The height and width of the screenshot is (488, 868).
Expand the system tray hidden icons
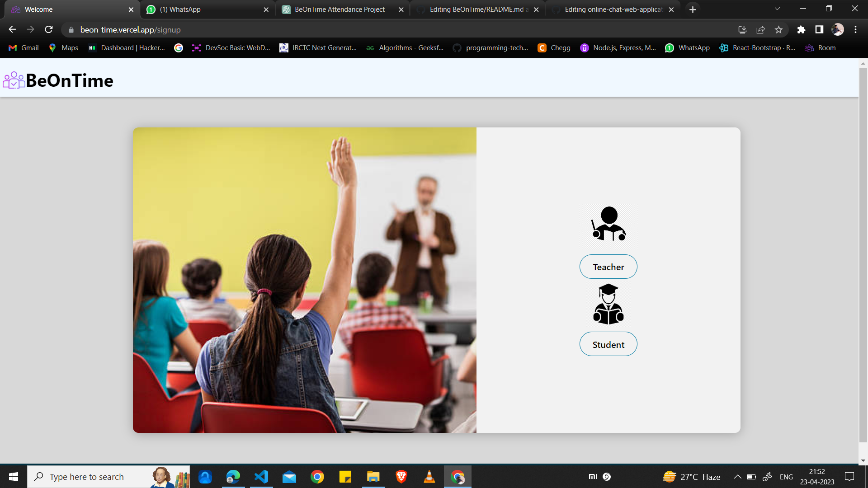click(x=737, y=477)
